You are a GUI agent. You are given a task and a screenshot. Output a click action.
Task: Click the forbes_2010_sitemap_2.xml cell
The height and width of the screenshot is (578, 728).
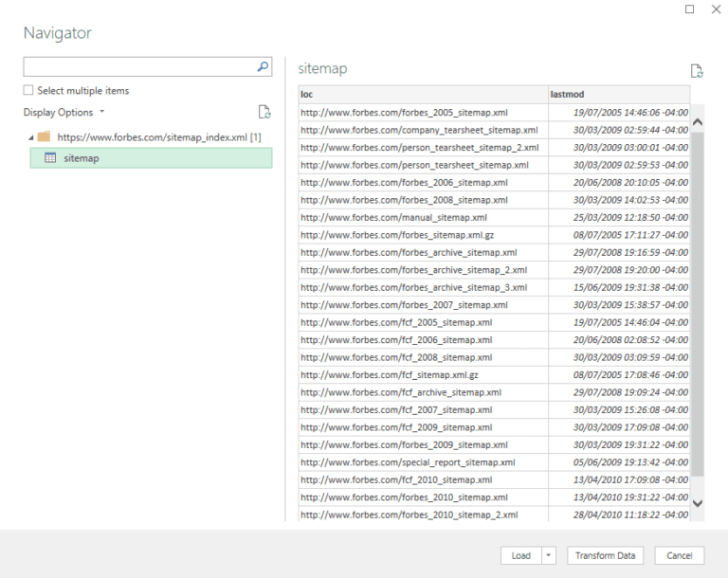[423, 515]
